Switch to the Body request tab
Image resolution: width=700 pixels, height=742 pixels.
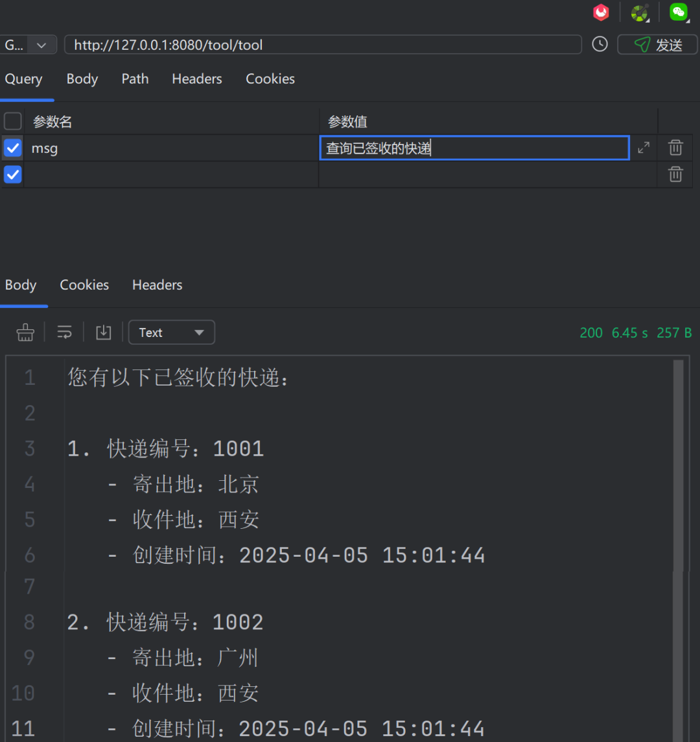[x=82, y=78]
